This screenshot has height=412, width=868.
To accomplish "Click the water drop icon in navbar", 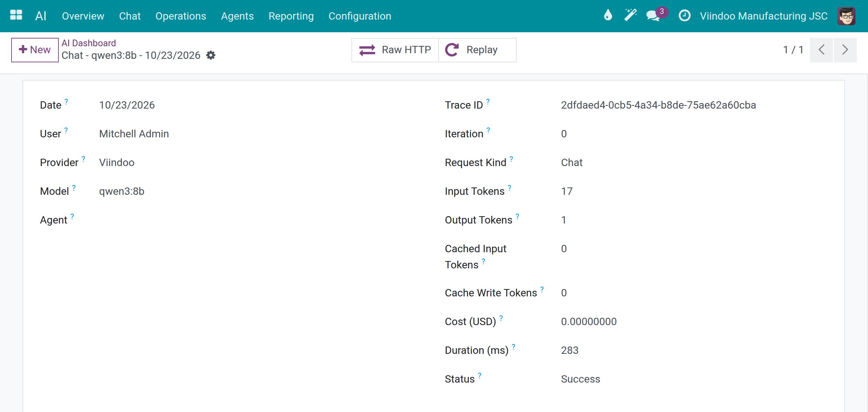I will coord(608,15).
